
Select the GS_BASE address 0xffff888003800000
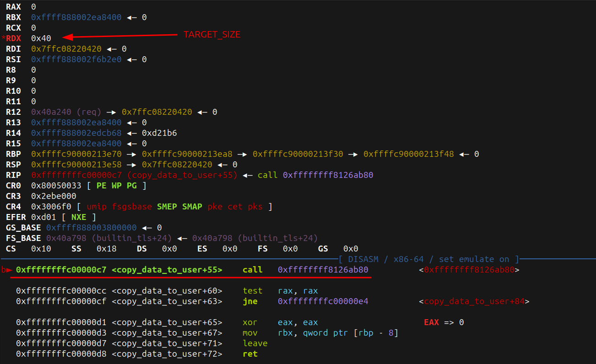click(x=91, y=228)
